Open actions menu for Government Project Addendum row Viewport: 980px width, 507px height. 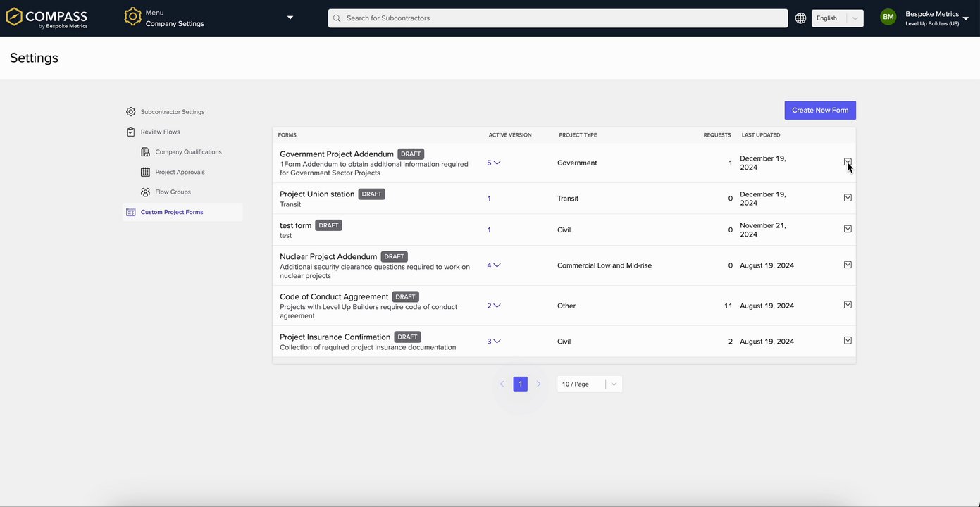848,162
